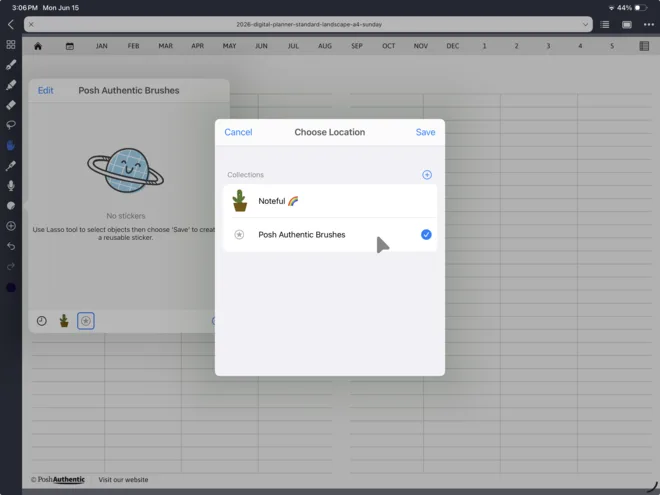Image resolution: width=660 pixels, height=495 pixels.
Task: Select the Hand pan tool
Action: pyautogui.click(x=11, y=145)
